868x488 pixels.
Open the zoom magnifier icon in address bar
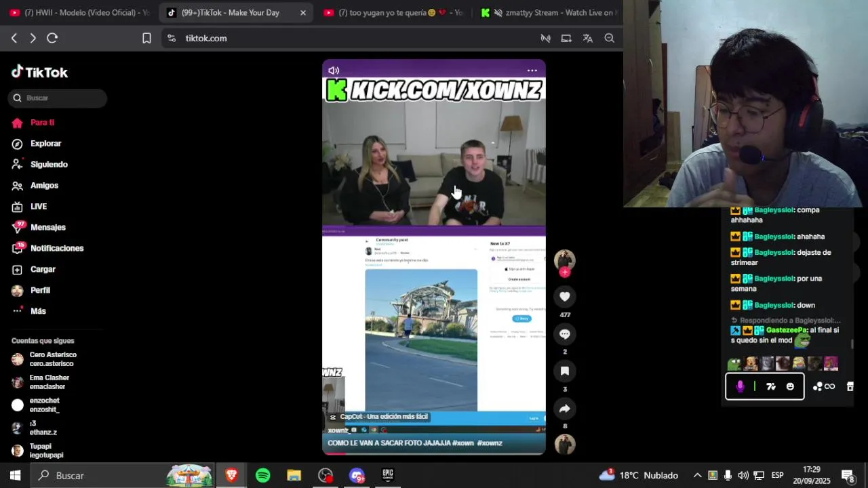tap(610, 39)
